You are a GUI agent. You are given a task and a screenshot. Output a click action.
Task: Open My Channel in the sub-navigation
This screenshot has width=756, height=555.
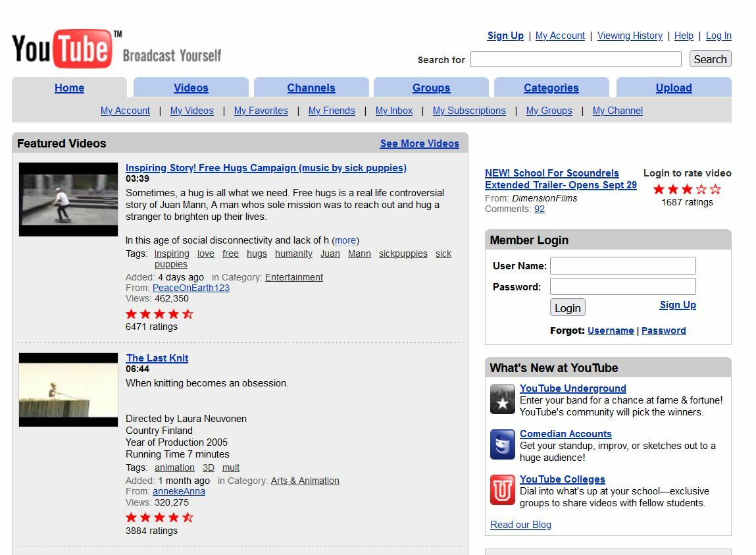pyautogui.click(x=618, y=111)
